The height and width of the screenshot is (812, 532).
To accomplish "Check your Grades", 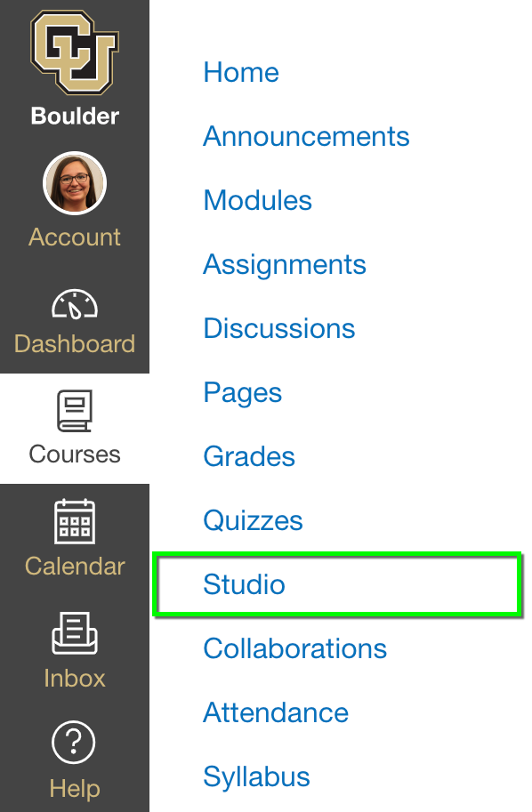I will 249,456.
